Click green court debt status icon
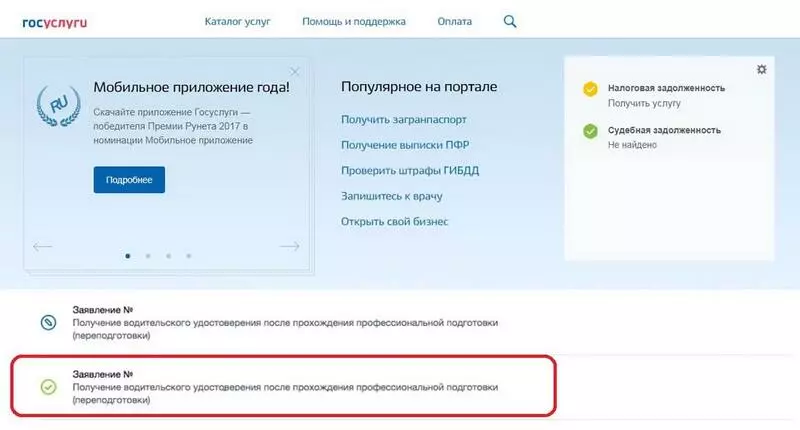 click(590, 131)
